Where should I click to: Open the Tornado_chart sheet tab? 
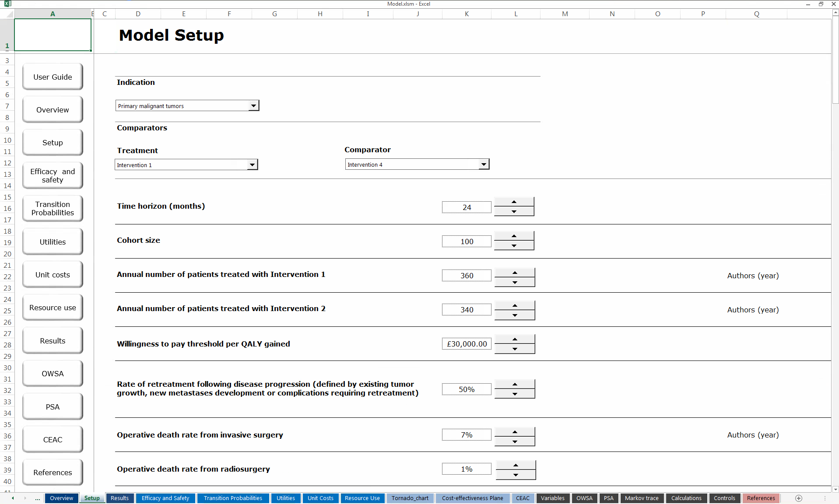tap(409, 498)
